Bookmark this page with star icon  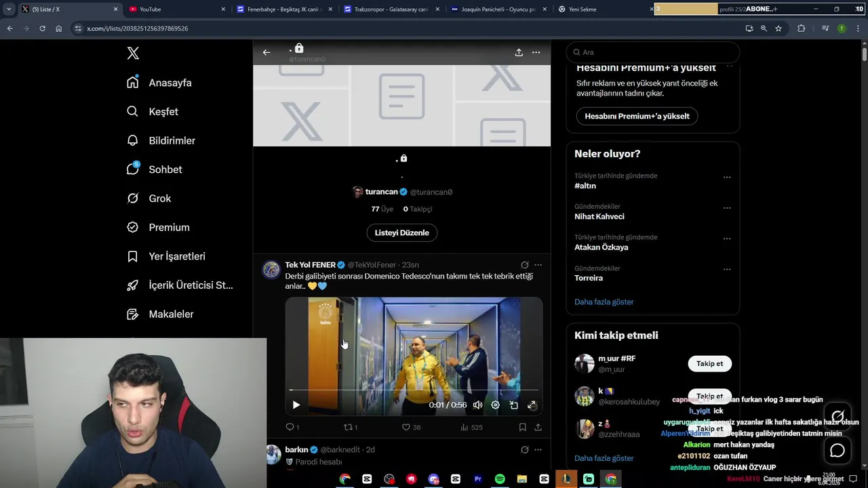(x=778, y=28)
